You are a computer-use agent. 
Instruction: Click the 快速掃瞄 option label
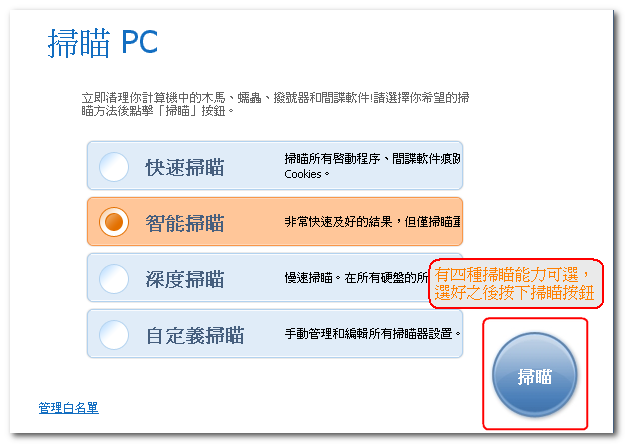(185, 167)
